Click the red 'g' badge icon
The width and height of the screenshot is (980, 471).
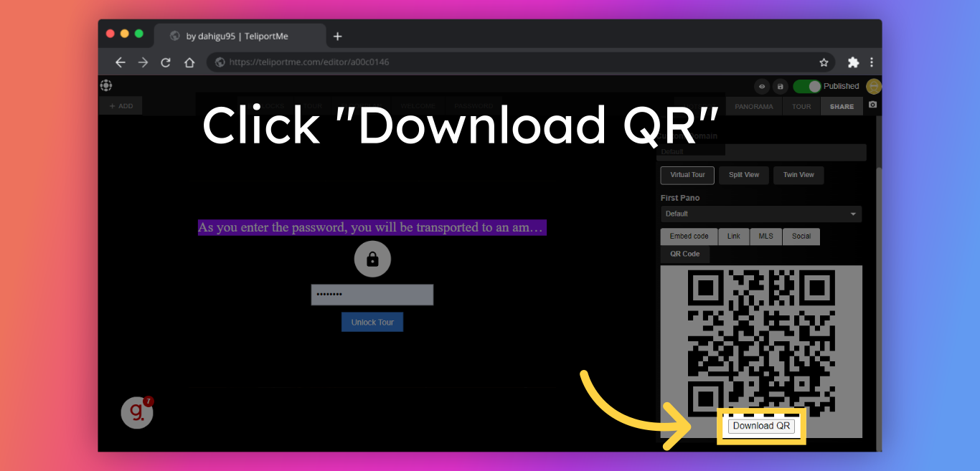coord(137,412)
